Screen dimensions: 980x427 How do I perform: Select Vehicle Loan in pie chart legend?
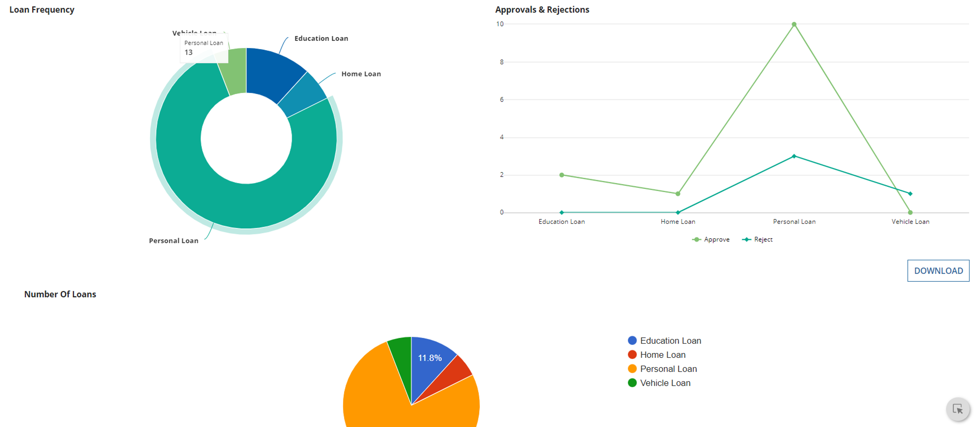coord(659,383)
